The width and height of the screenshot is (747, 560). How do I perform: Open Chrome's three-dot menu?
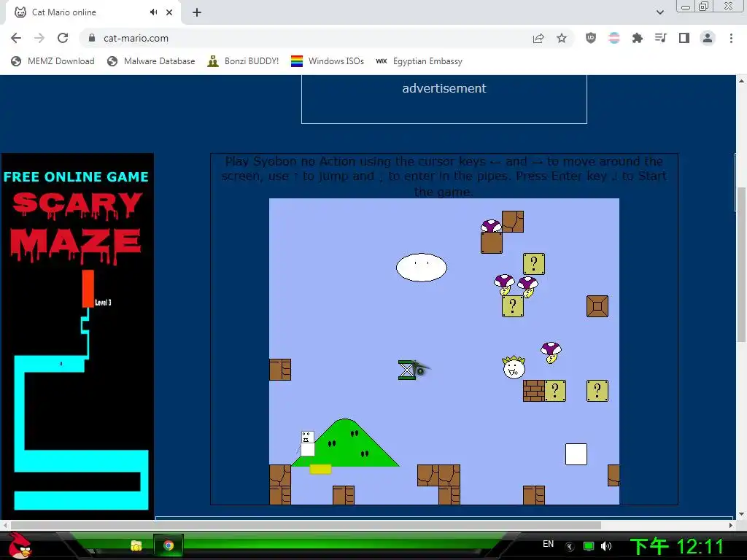(x=731, y=38)
